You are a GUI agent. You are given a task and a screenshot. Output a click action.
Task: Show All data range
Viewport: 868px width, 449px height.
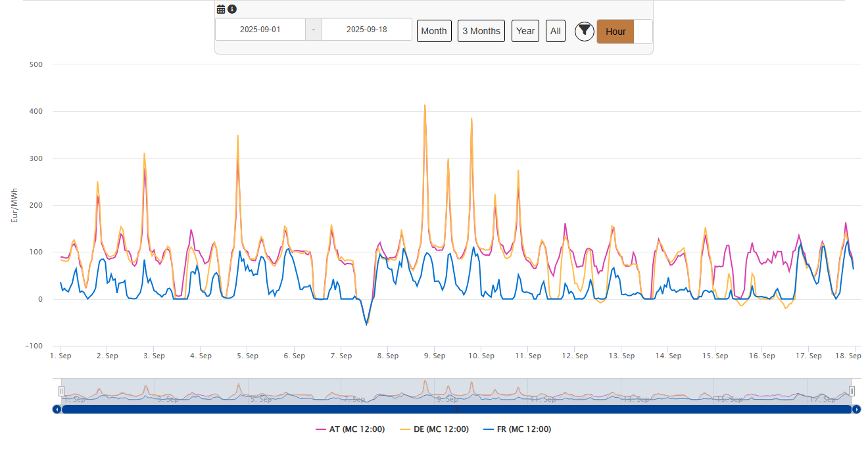[x=556, y=31]
